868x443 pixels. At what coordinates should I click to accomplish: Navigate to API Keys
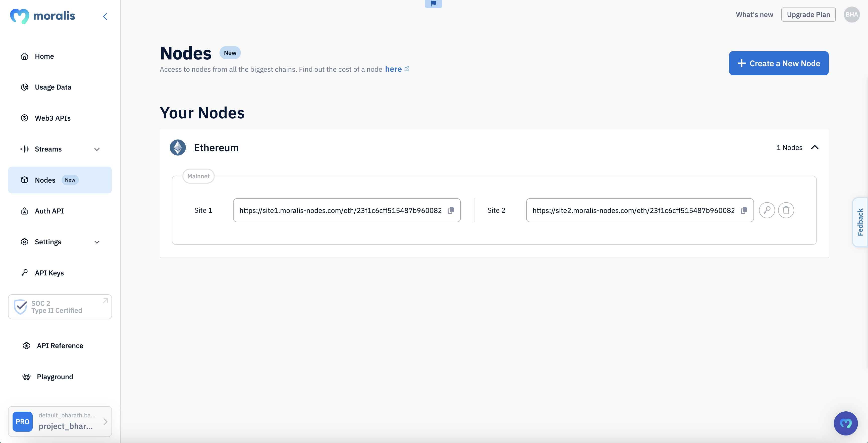49,273
